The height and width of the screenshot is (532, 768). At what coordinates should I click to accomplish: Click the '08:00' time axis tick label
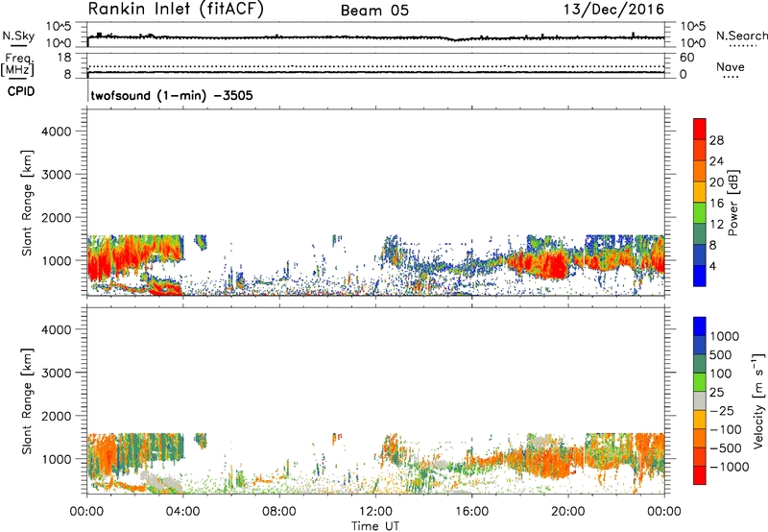tap(279, 512)
